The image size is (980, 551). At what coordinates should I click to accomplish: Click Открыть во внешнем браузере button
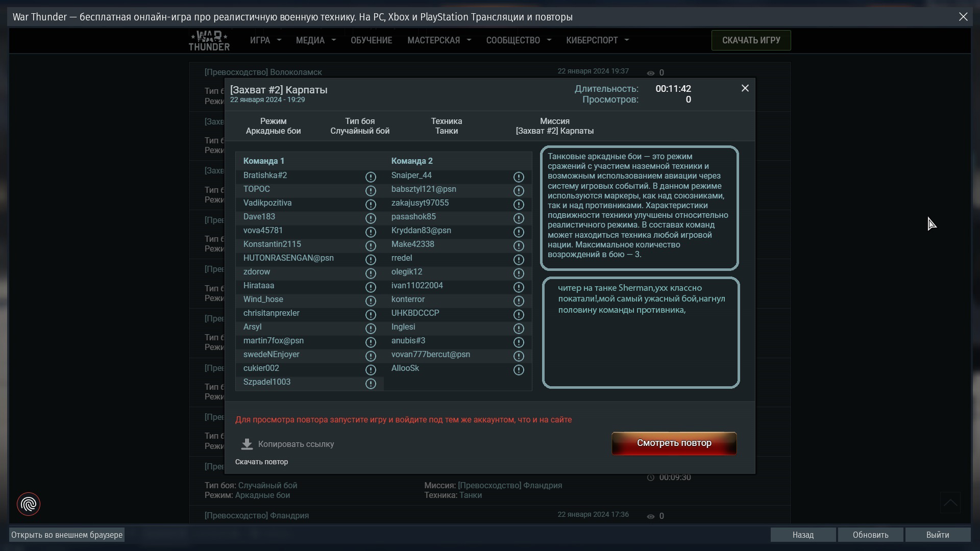67,535
